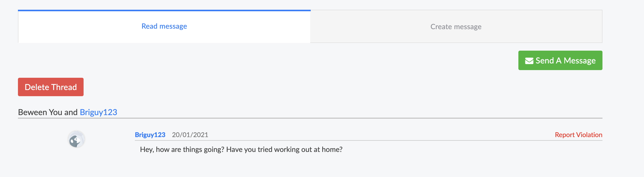Click the "Beween You and" heading text
Image resolution: width=644 pixels, height=177 pixels.
[x=48, y=112]
